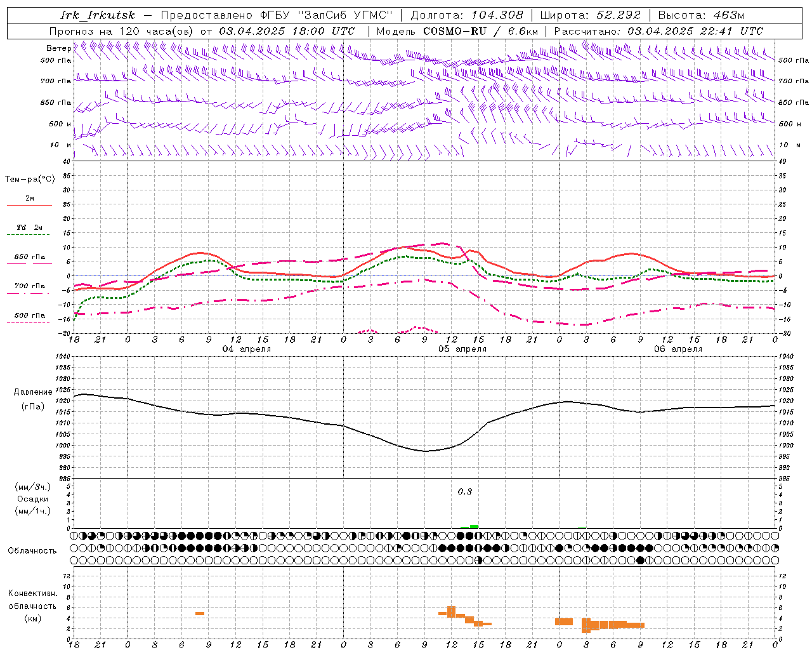The width and height of the screenshot is (812, 650).
Task: Click the 700 гПа legend entry in temperature panel
Action: pos(30,288)
